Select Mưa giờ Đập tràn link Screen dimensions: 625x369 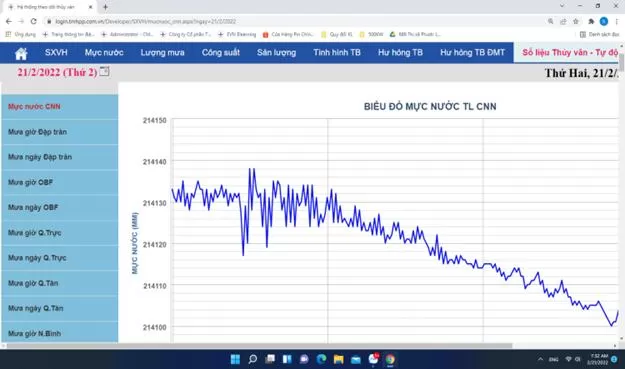37,132
